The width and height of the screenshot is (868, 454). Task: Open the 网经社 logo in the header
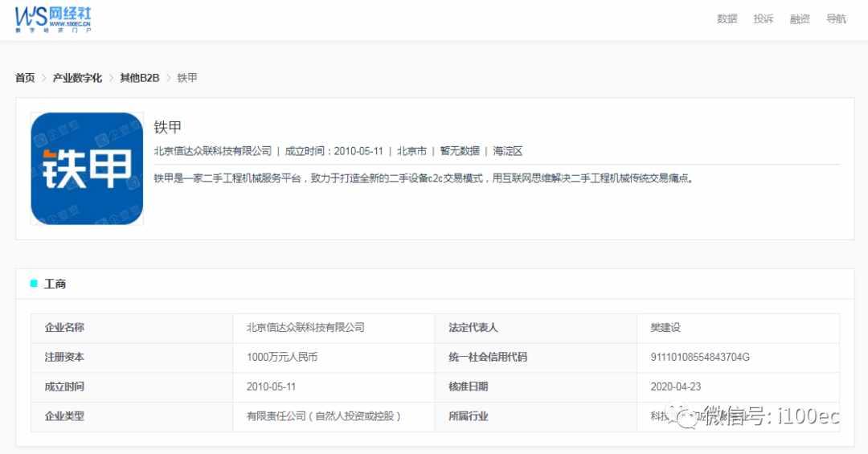pyautogui.click(x=53, y=20)
